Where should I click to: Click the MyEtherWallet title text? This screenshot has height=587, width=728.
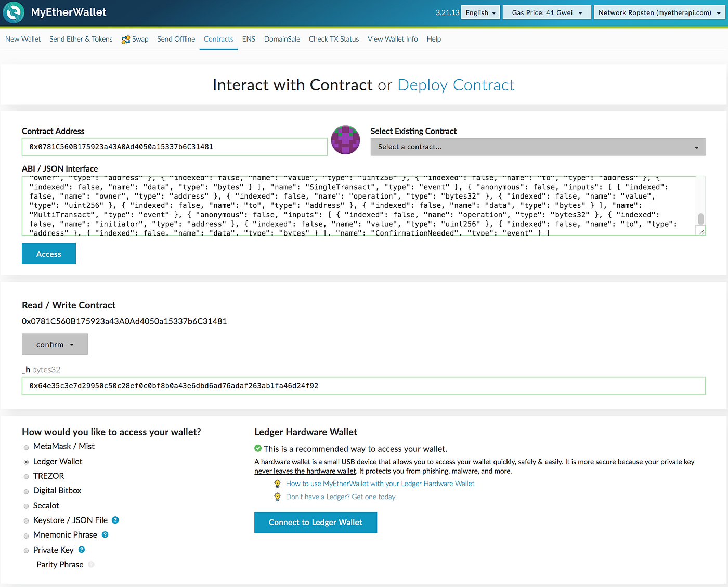[x=69, y=12]
